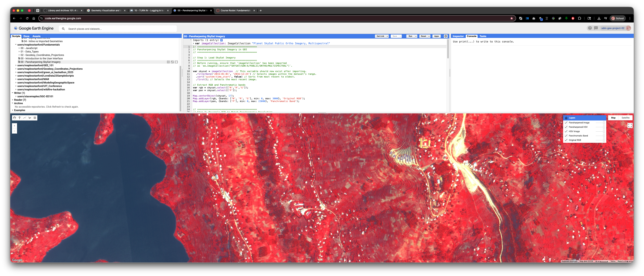Expand the users/maplesstanford/GEE_101 repository

click(16, 65)
